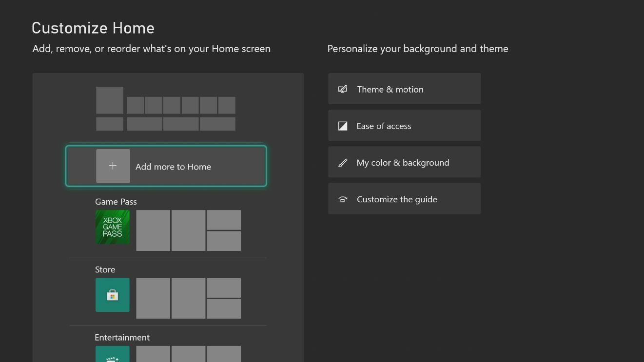Click the paintbrush icon for My color & background
644x362 pixels.
tap(343, 163)
